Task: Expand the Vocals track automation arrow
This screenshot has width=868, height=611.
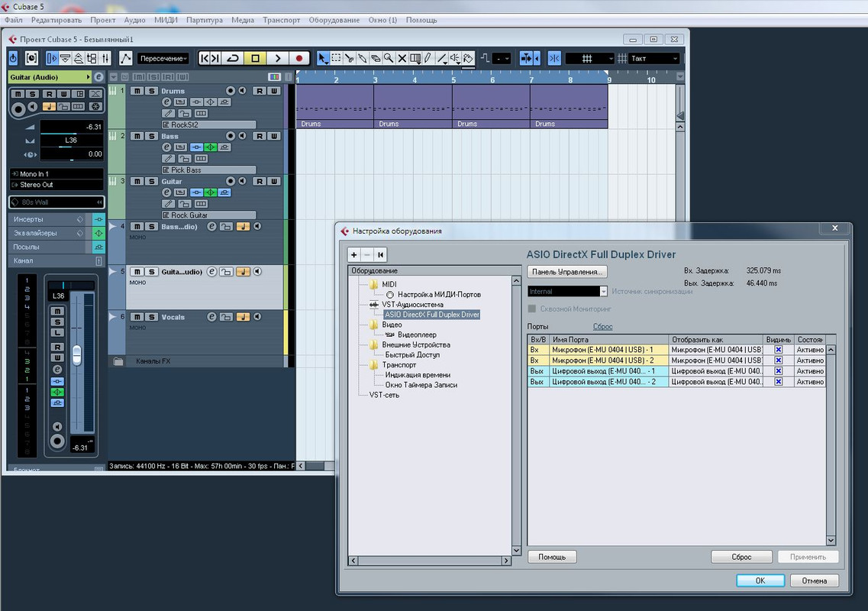Action: point(113,317)
